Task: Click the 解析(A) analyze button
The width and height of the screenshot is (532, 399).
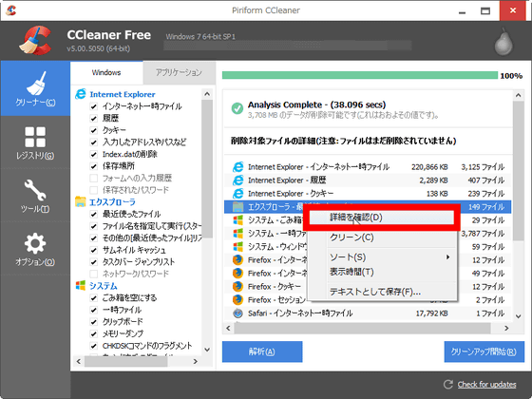Action: click(262, 351)
